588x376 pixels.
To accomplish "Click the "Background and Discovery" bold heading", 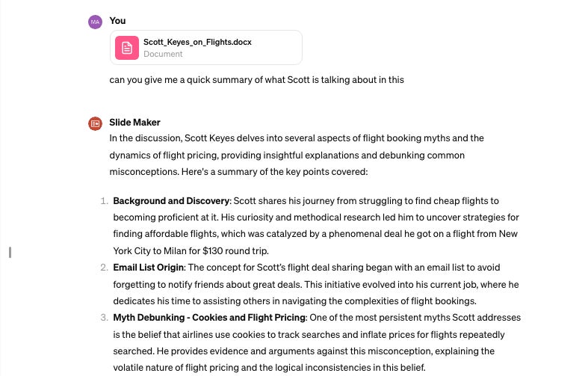I will tap(171, 201).
